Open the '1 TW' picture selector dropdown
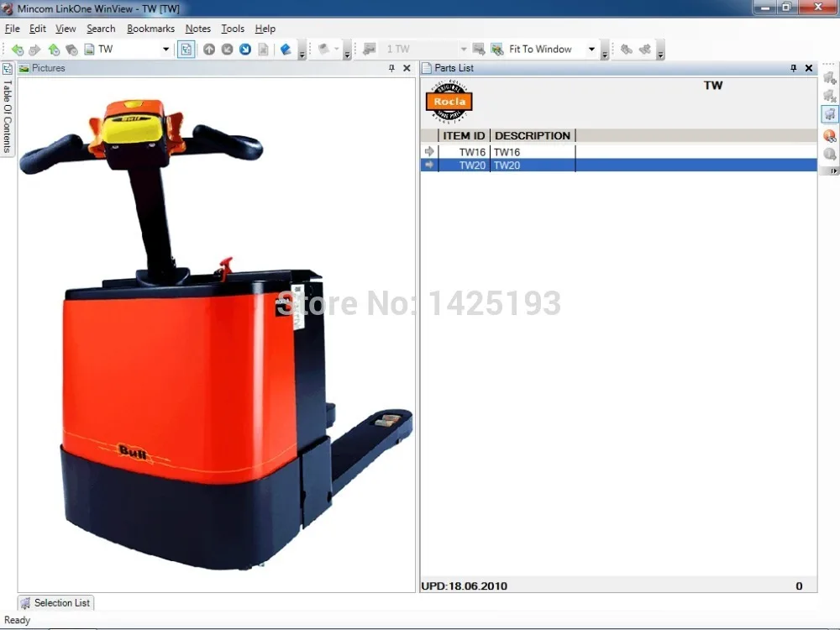 [464, 50]
